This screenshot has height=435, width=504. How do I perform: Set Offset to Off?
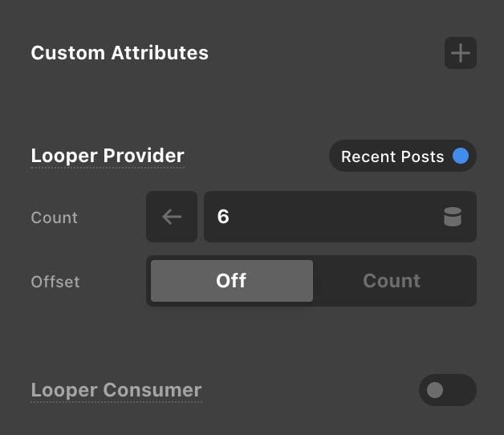232,281
